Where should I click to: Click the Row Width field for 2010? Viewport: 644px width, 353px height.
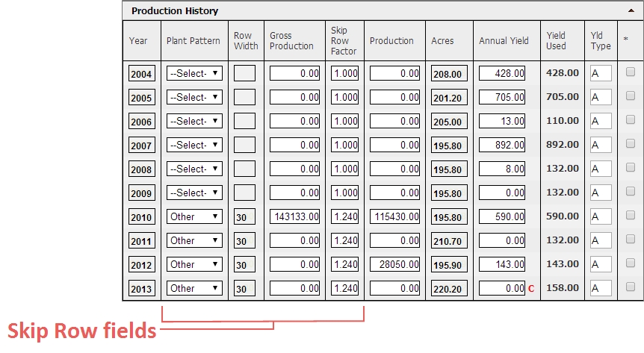(x=244, y=216)
